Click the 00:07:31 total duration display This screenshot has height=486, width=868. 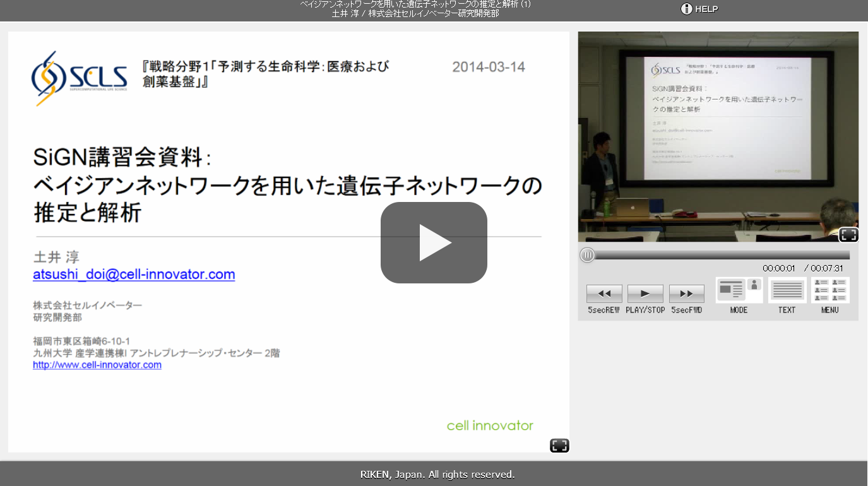coord(827,268)
